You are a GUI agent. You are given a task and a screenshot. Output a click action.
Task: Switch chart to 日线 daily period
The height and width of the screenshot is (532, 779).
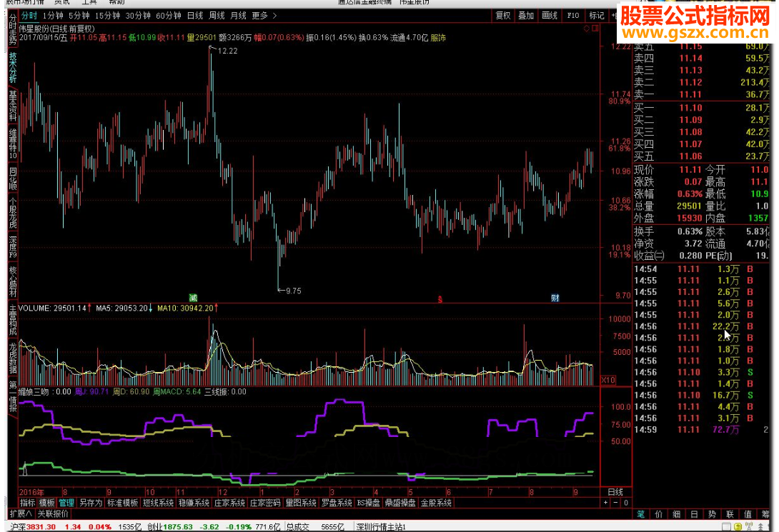pos(194,16)
